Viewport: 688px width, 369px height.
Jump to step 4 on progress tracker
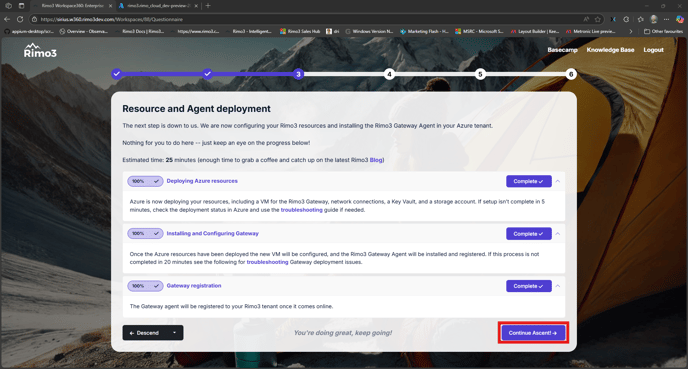pos(389,74)
